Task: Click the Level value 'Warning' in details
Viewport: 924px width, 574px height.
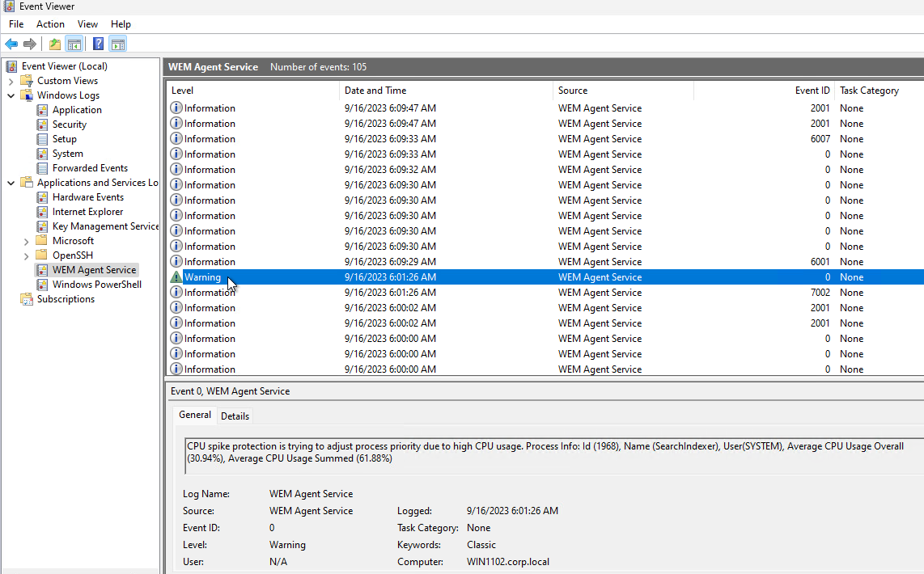Action: tap(287, 545)
